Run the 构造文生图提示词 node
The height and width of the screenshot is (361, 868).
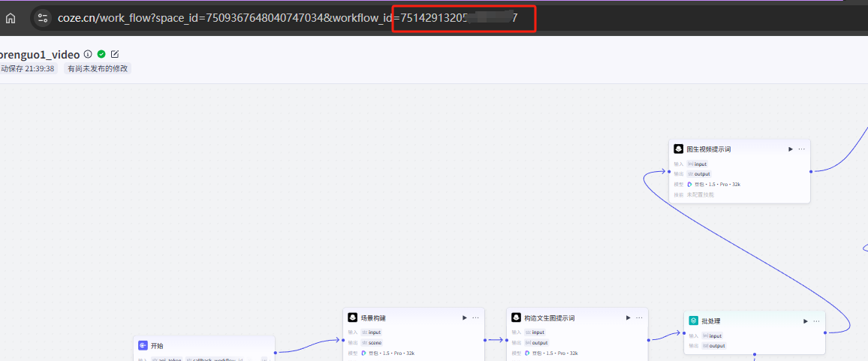pos(628,318)
